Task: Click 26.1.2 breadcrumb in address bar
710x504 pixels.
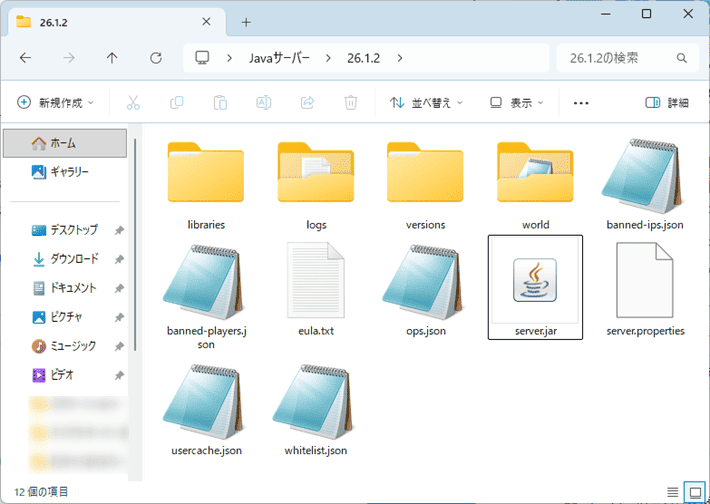Action: 364,58
